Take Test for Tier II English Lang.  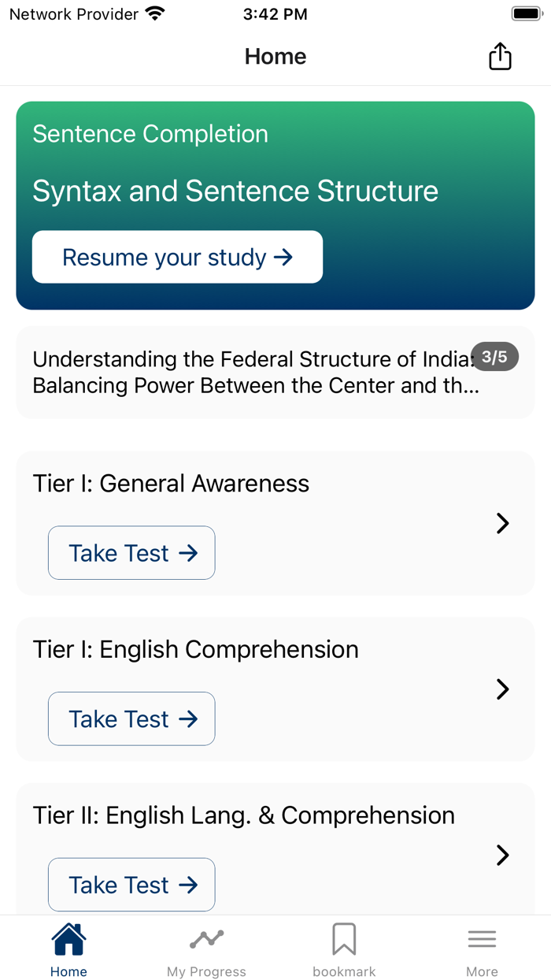[x=131, y=885]
